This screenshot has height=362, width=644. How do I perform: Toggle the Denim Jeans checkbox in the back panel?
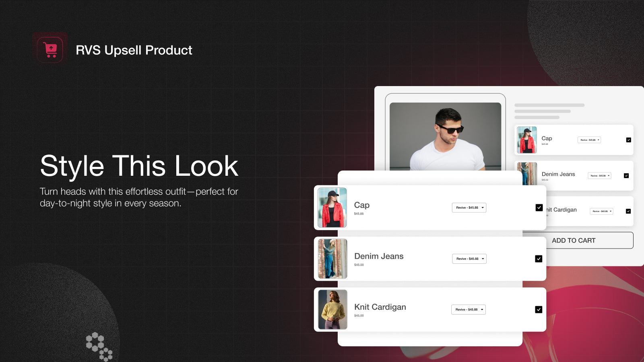tap(626, 176)
